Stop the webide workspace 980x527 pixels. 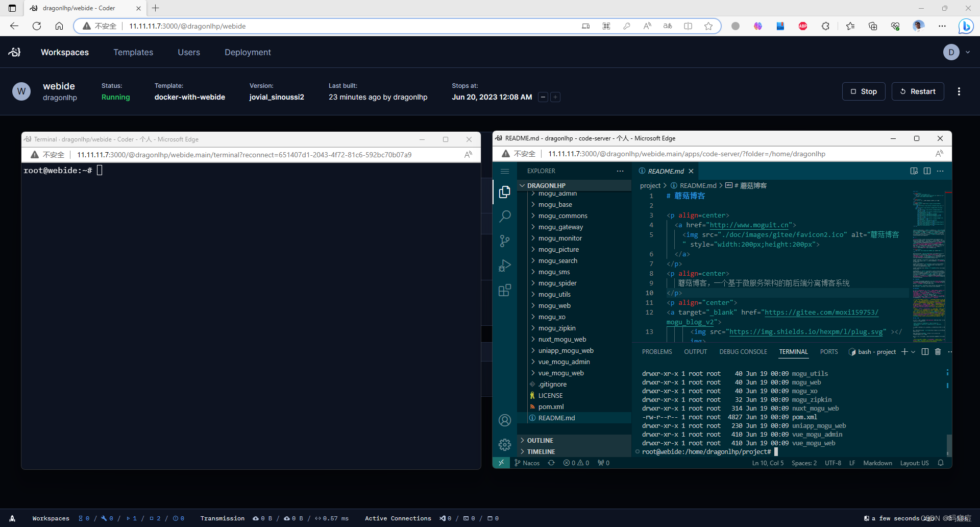click(x=863, y=91)
